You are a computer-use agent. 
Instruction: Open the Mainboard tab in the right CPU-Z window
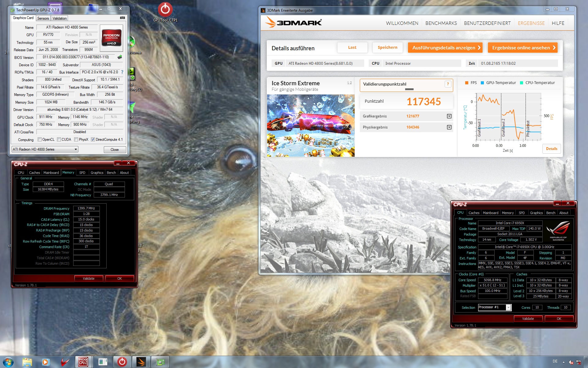[491, 213]
